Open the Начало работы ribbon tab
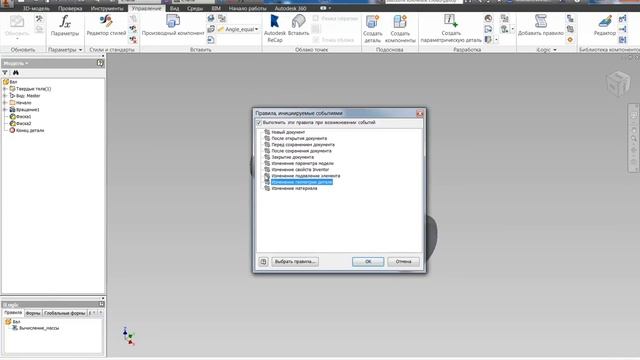The image size is (640, 360). (247, 8)
